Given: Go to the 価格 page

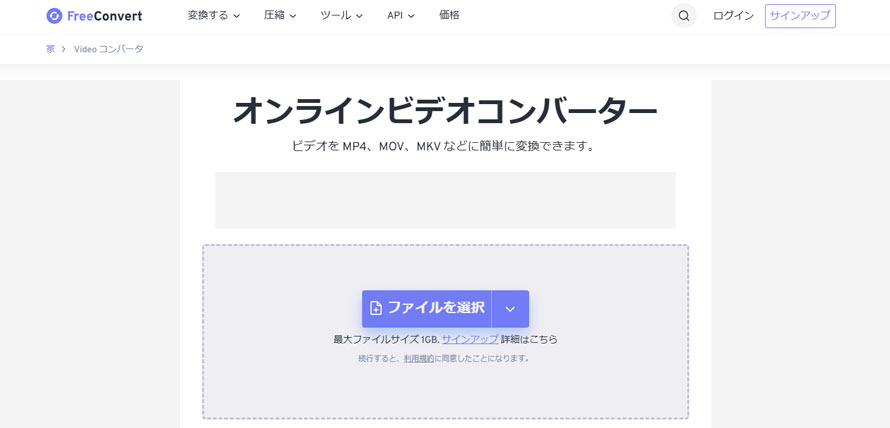Looking at the screenshot, I should [450, 16].
